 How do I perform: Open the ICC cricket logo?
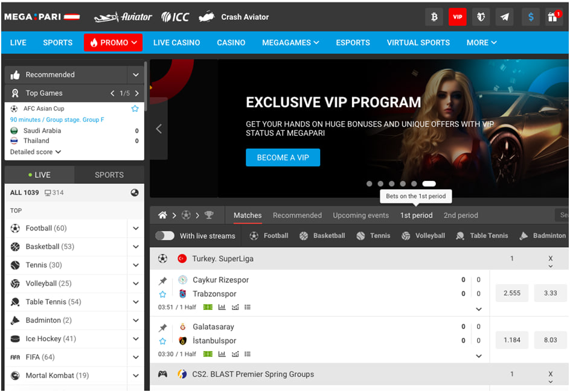point(175,17)
